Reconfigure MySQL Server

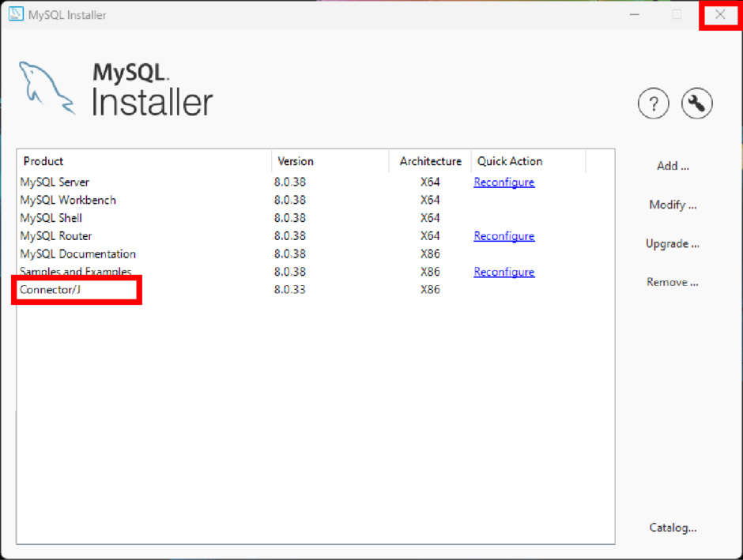504,182
